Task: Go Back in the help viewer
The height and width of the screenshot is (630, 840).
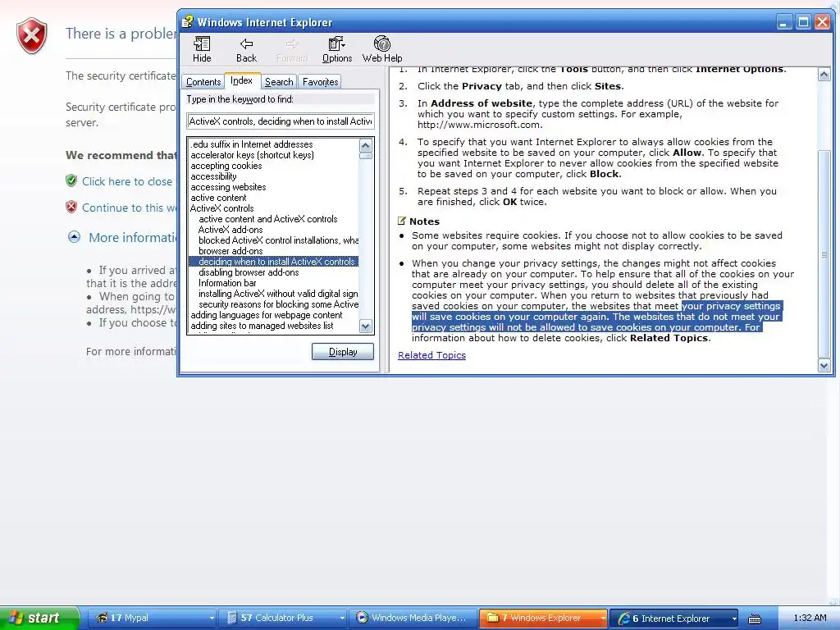Action: click(246, 49)
